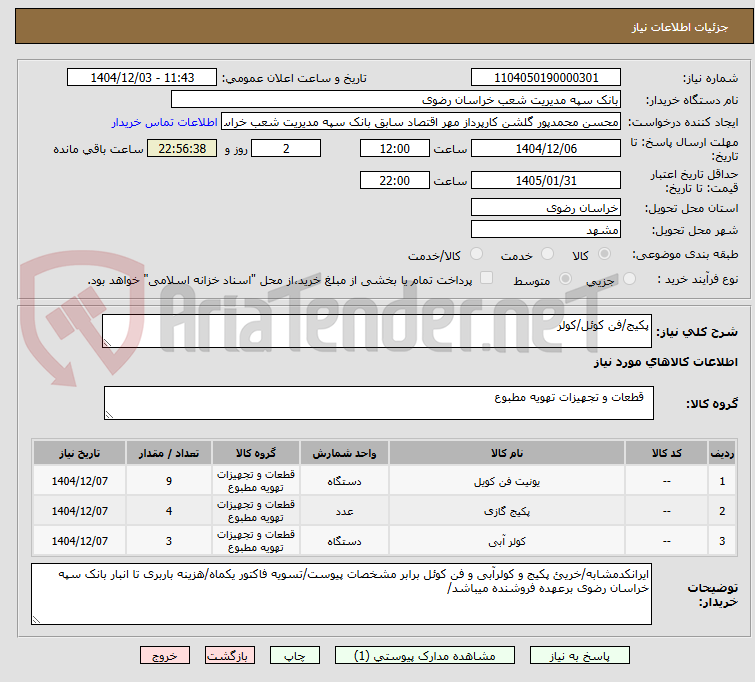The height and width of the screenshot is (682, 755).
Task: Click the deadline date field 1404/12/06
Action: click(546, 148)
